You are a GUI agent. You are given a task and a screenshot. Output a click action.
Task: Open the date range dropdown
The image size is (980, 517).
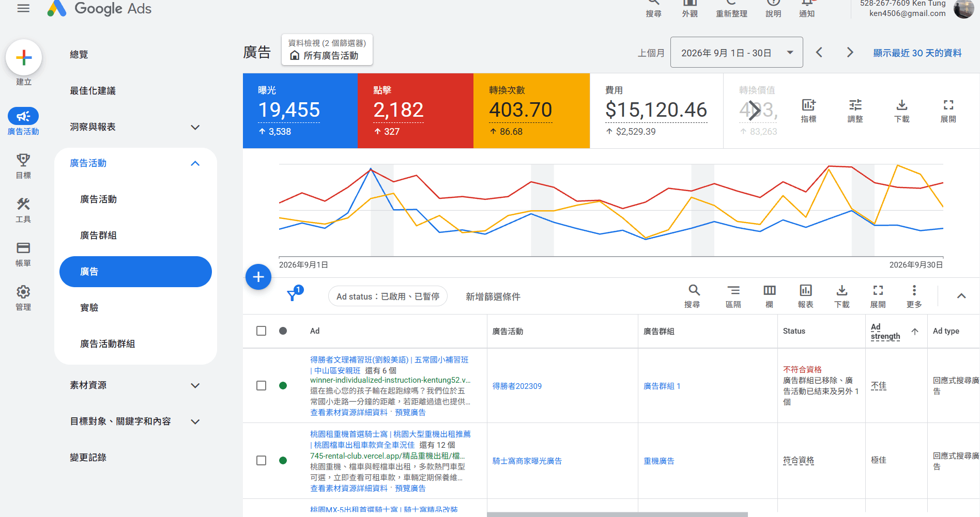[x=737, y=52]
